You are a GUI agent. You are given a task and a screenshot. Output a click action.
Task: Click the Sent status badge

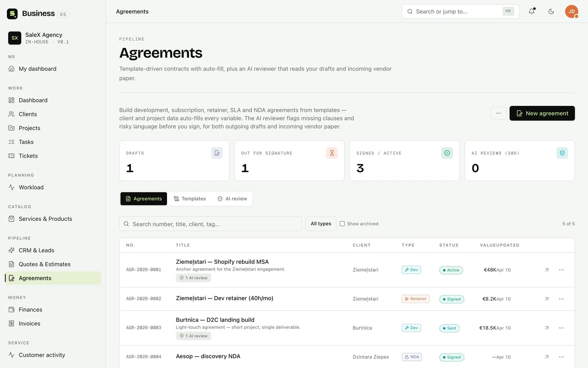449,328
